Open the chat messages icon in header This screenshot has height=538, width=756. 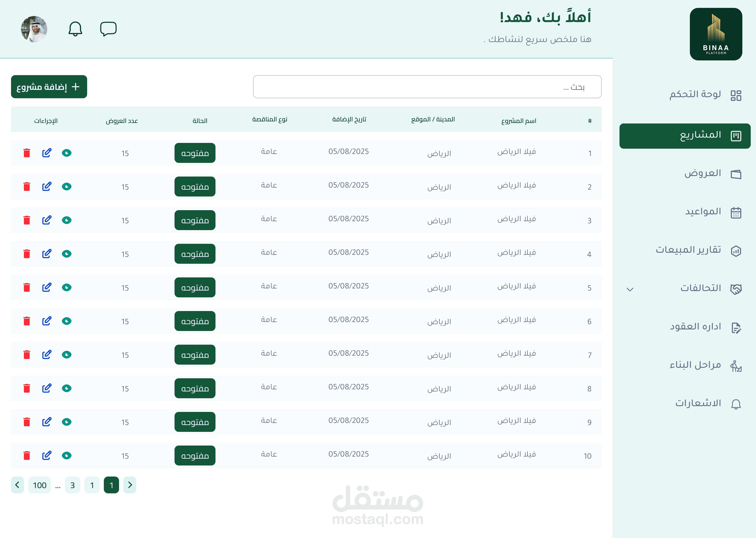(x=108, y=29)
